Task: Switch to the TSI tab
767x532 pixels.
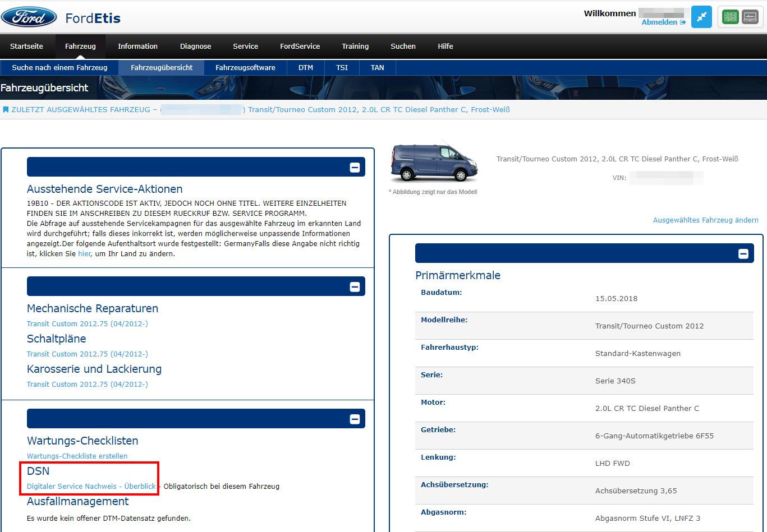Action: coord(342,68)
